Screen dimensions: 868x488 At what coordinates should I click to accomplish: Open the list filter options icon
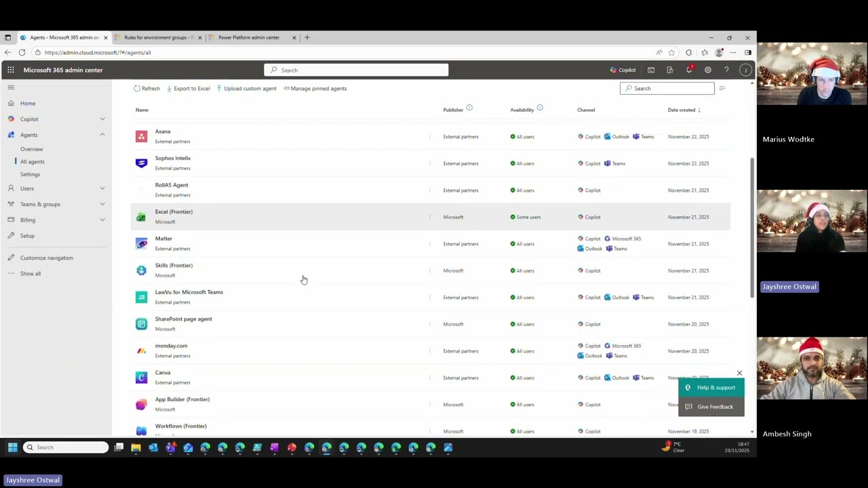coord(722,88)
